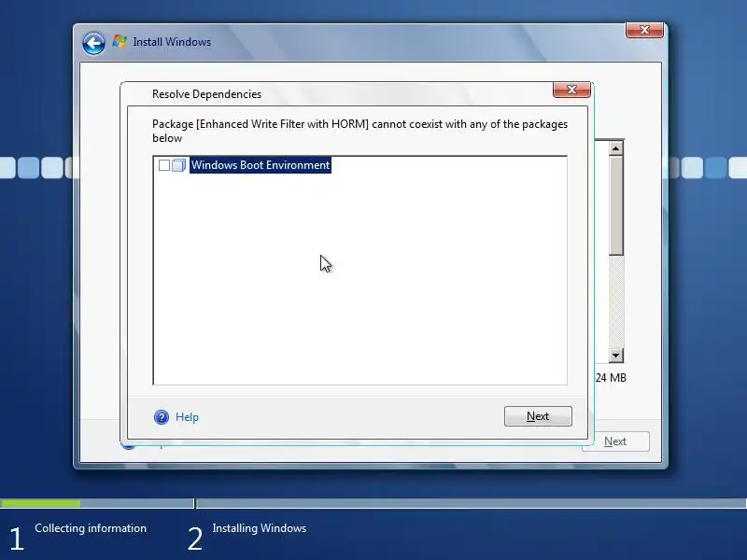Click the vertical scrollbar thumb in the background list
The height and width of the screenshot is (560, 747).
(x=615, y=205)
